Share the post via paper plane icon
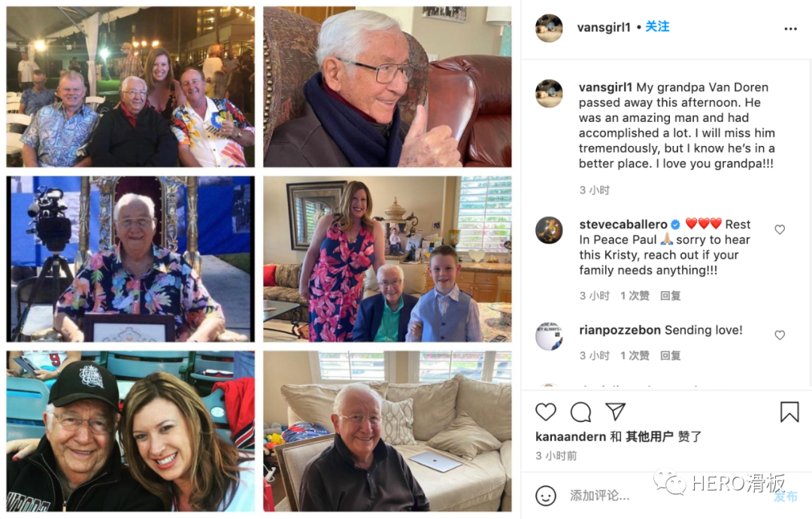The width and height of the screenshot is (812, 519). 616,411
